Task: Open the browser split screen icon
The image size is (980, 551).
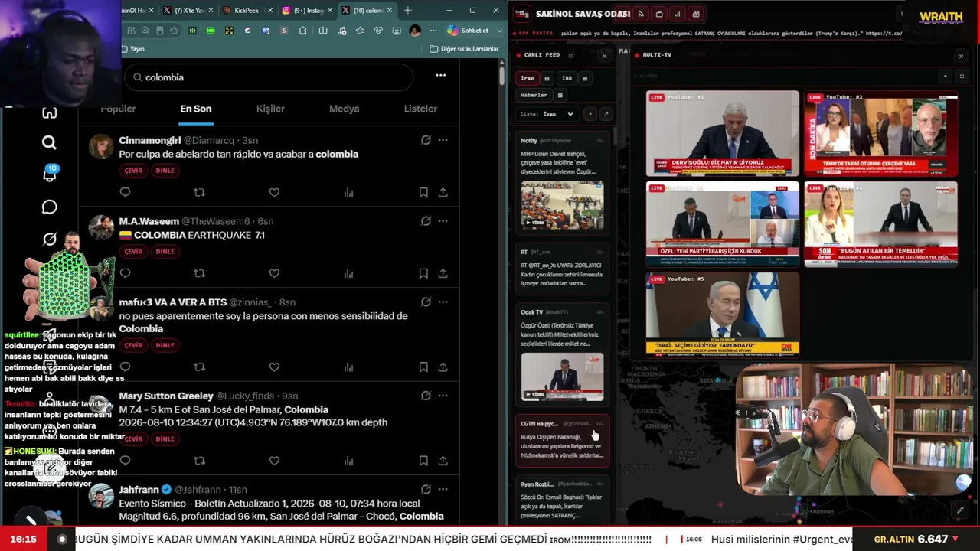Action: click(x=323, y=31)
